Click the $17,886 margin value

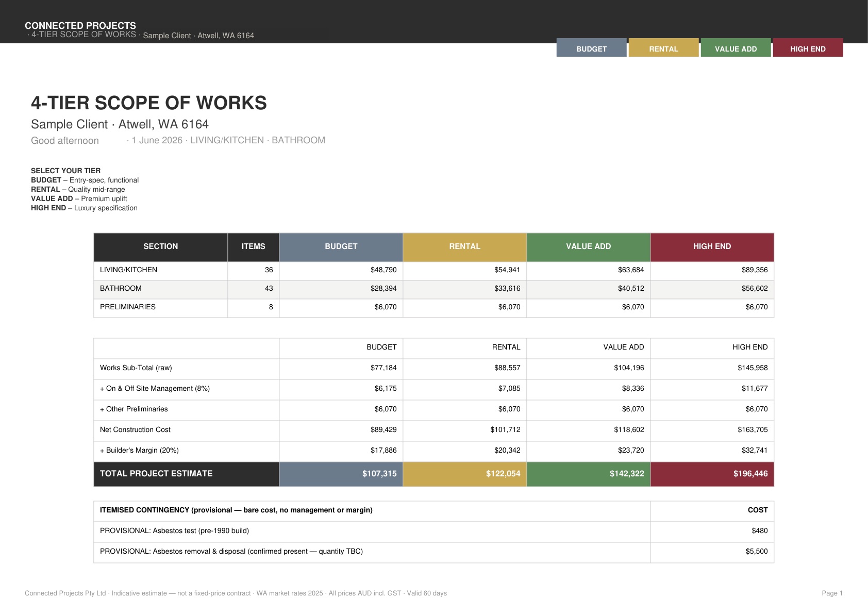[x=383, y=450]
